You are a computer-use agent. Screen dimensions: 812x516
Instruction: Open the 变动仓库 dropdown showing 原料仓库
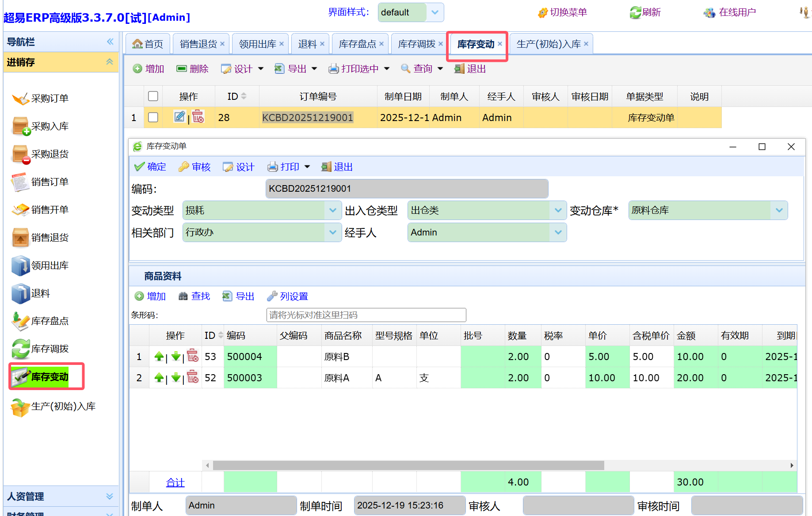tap(779, 211)
